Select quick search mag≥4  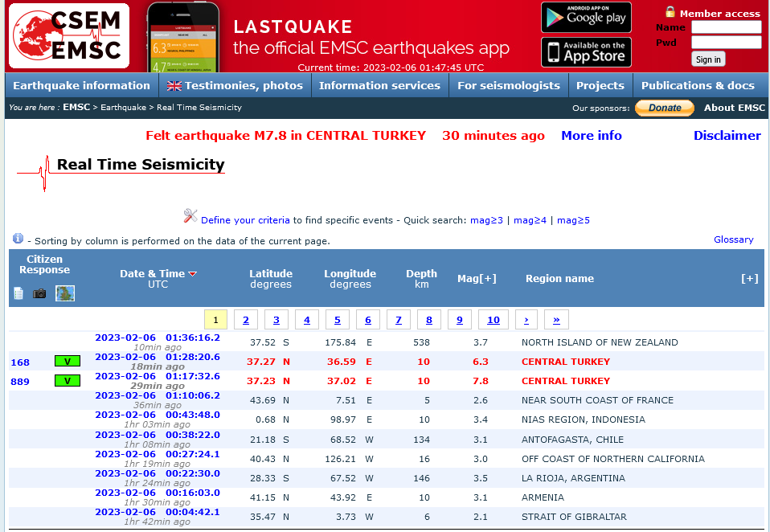pos(530,220)
